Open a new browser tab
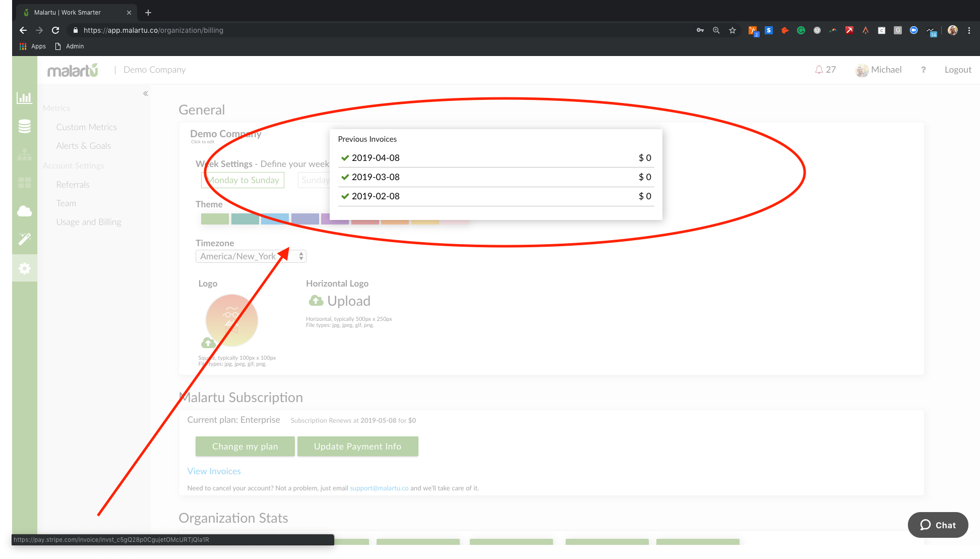 point(148,13)
